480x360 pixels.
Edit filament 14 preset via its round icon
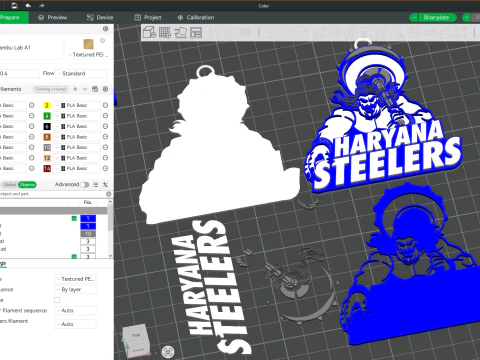point(105,168)
